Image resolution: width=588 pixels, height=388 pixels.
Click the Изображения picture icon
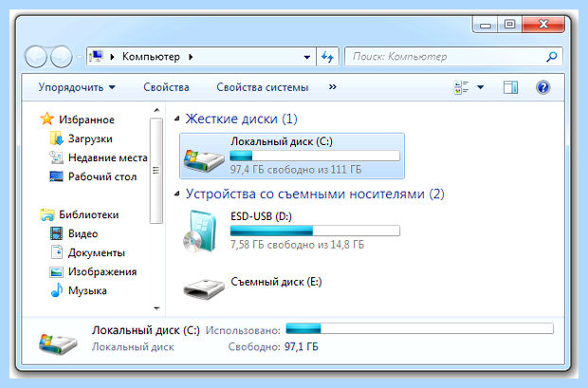click(x=56, y=271)
